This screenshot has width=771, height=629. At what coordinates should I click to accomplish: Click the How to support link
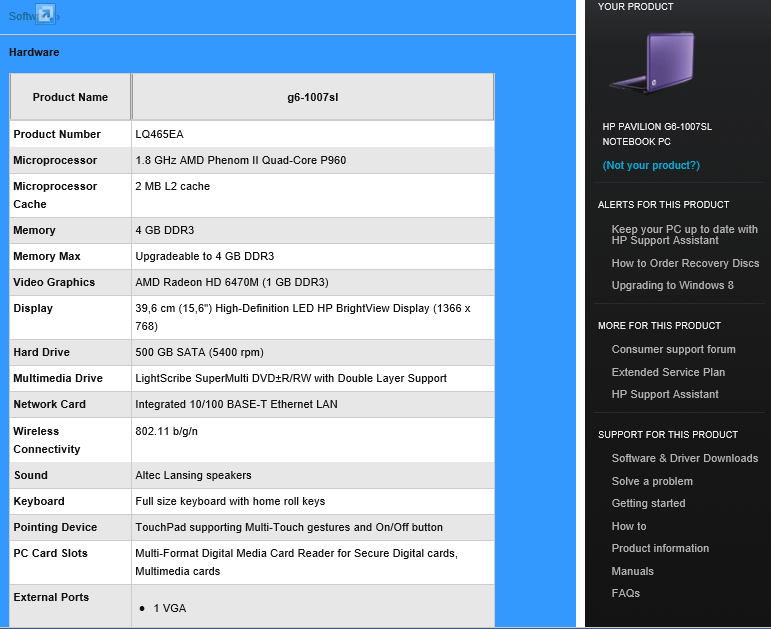pyautogui.click(x=629, y=526)
